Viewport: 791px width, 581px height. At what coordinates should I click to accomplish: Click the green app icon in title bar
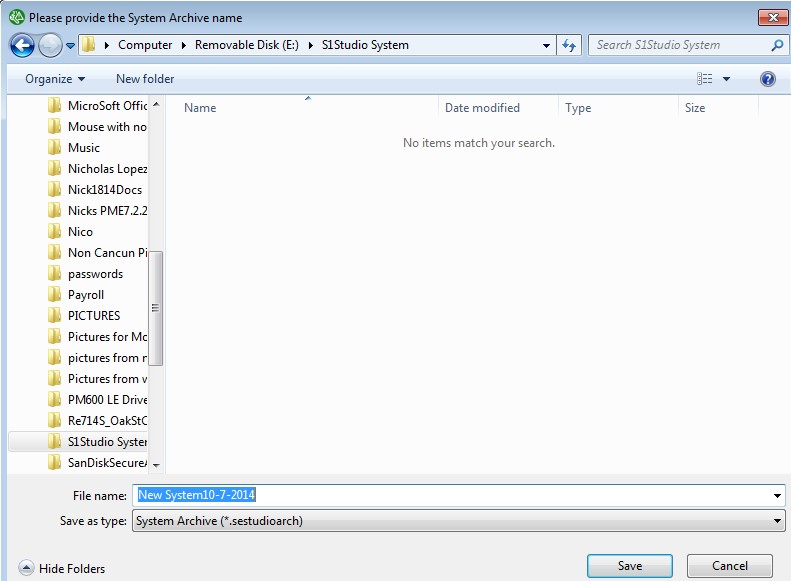17,17
